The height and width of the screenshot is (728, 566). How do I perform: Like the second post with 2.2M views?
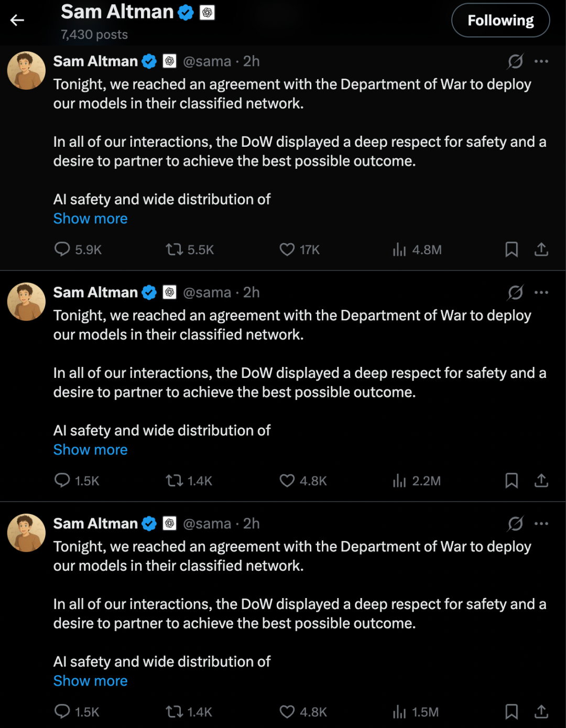pos(287,481)
